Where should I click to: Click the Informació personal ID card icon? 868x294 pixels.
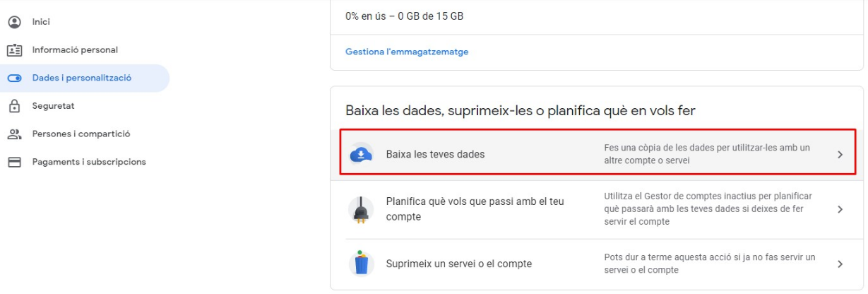[14, 50]
